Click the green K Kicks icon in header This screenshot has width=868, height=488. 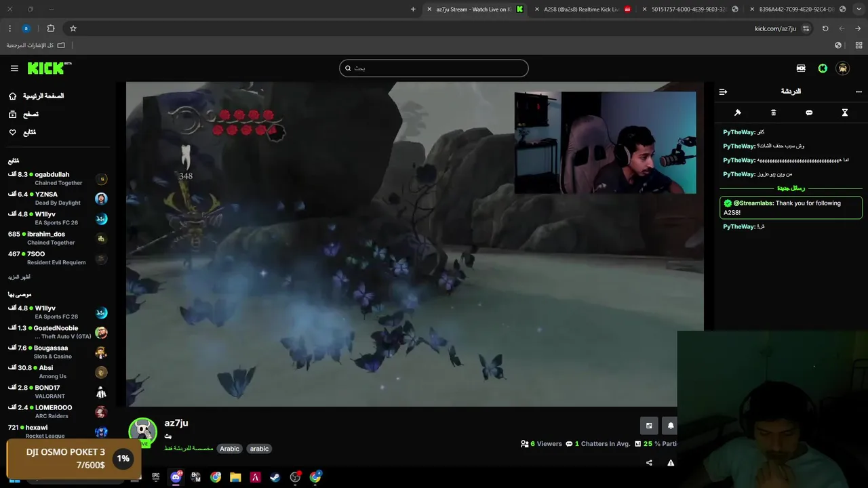pos(823,68)
